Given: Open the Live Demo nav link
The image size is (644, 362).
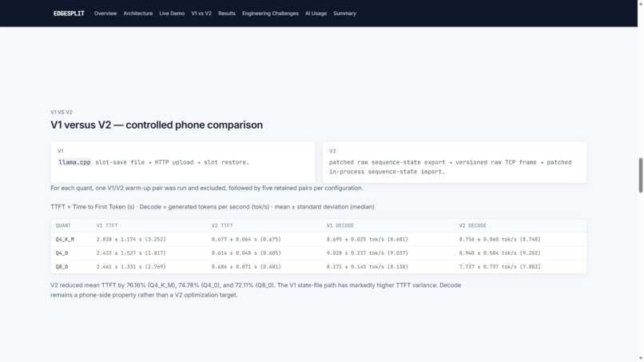Looking at the screenshot, I should [172, 14].
